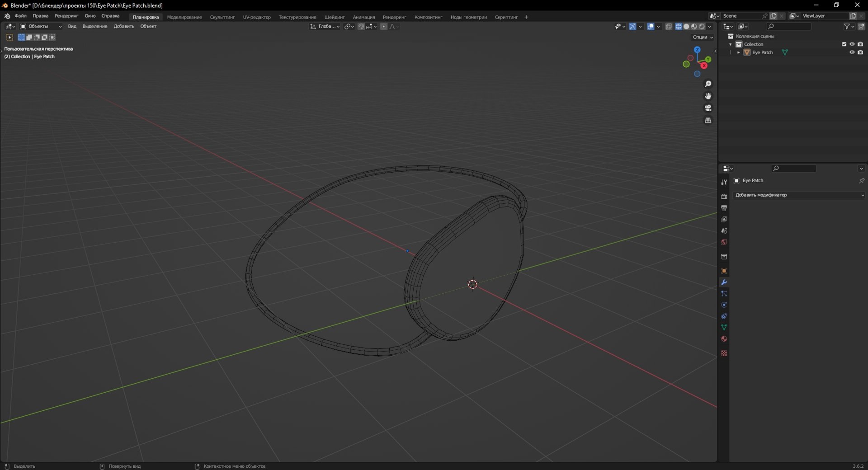Click the zoom magnifier in viewport

(708, 84)
